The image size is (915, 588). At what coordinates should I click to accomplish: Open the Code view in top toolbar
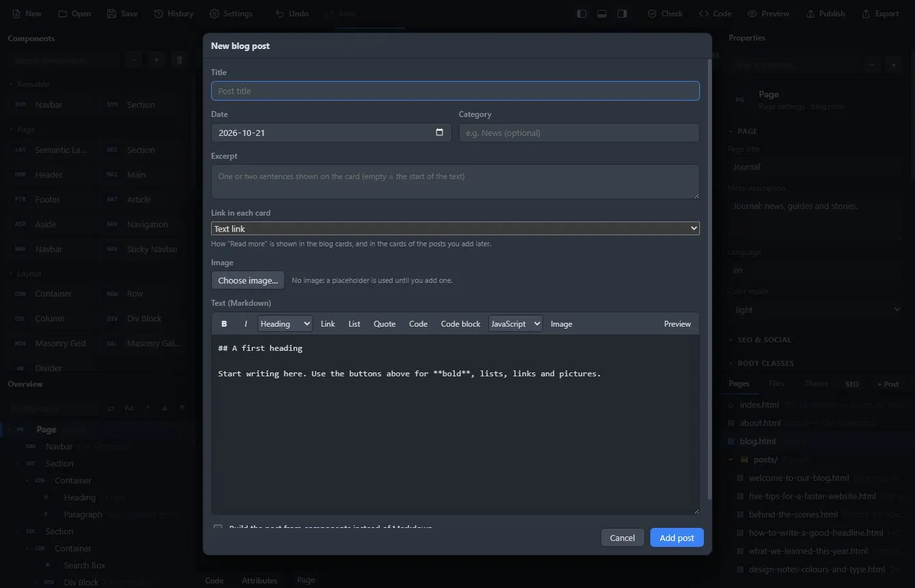(715, 14)
